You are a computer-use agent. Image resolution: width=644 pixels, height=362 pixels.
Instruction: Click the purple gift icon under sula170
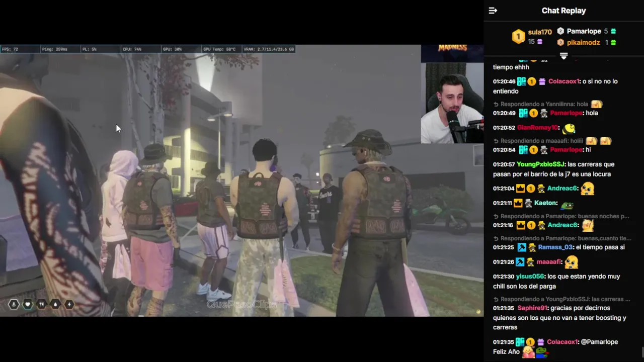click(540, 42)
